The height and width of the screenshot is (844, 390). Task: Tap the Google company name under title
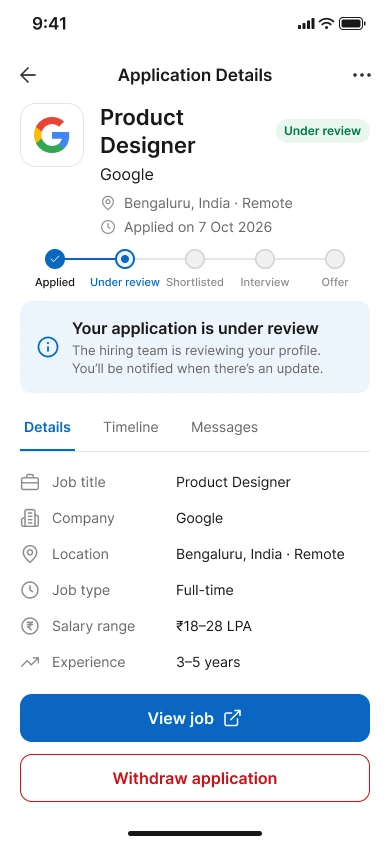(x=127, y=175)
